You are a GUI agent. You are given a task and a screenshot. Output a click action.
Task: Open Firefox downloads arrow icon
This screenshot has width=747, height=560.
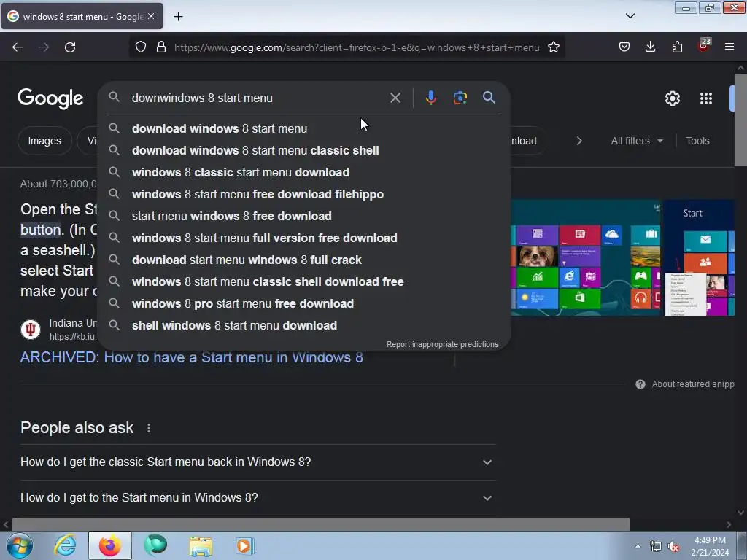pyautogui.click(x=650, y=47)
